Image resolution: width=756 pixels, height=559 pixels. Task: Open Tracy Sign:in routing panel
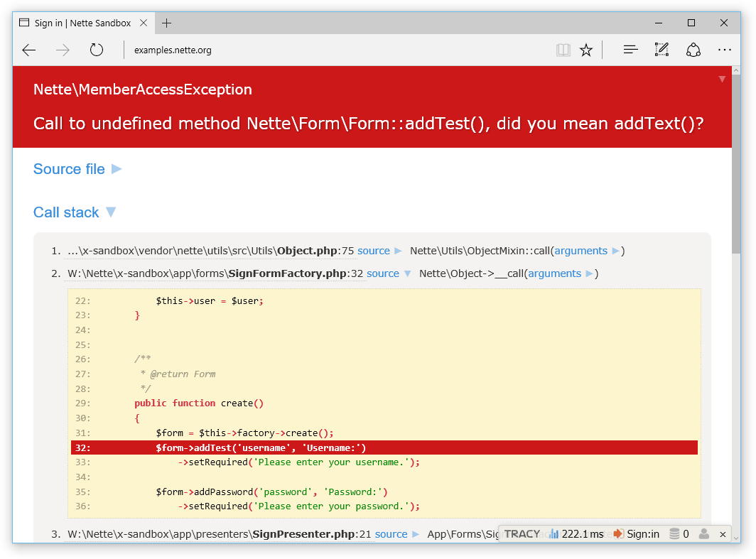click(637, 534)
